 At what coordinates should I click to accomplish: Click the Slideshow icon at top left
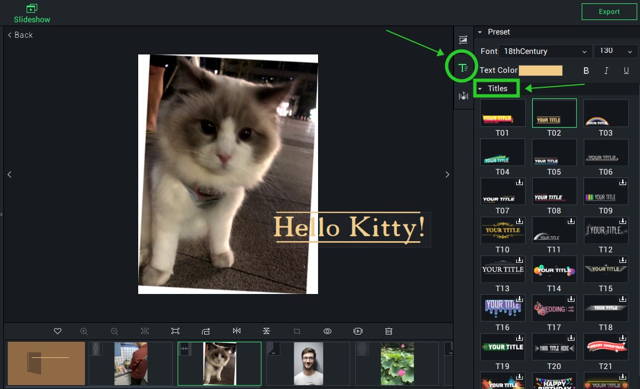[32, 8]
